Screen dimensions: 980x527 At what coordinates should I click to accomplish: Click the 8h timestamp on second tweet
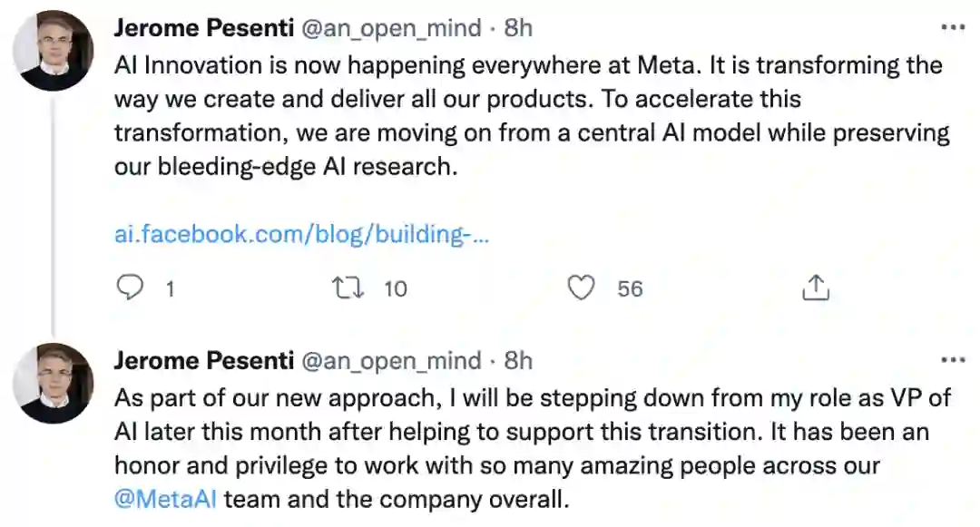click(x=518, y=361)
